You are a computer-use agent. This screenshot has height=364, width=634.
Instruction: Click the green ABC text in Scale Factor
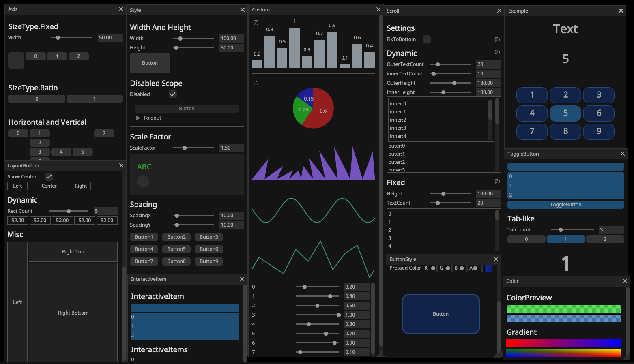tap(144, 167)
